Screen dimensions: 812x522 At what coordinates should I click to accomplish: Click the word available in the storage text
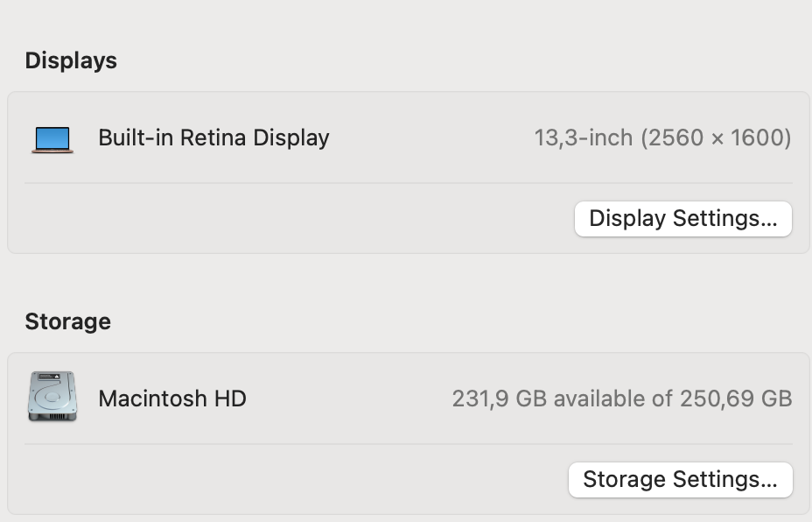[600, 399]
